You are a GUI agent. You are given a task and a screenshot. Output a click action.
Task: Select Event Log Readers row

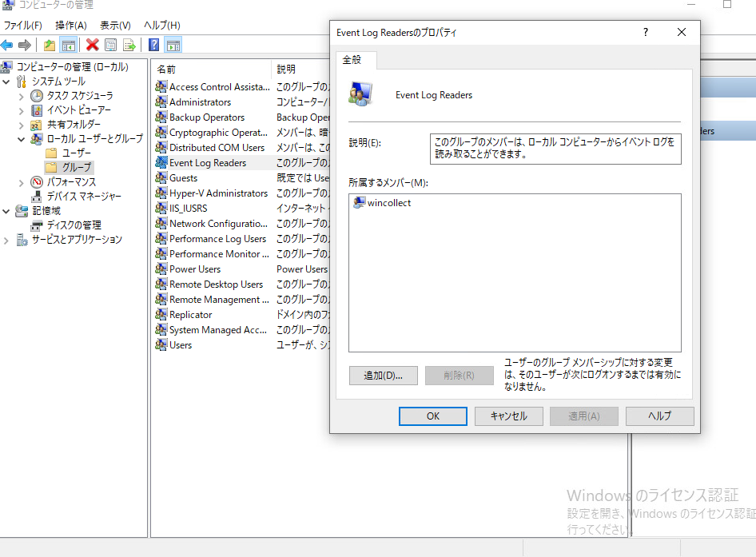coord(241,163)
